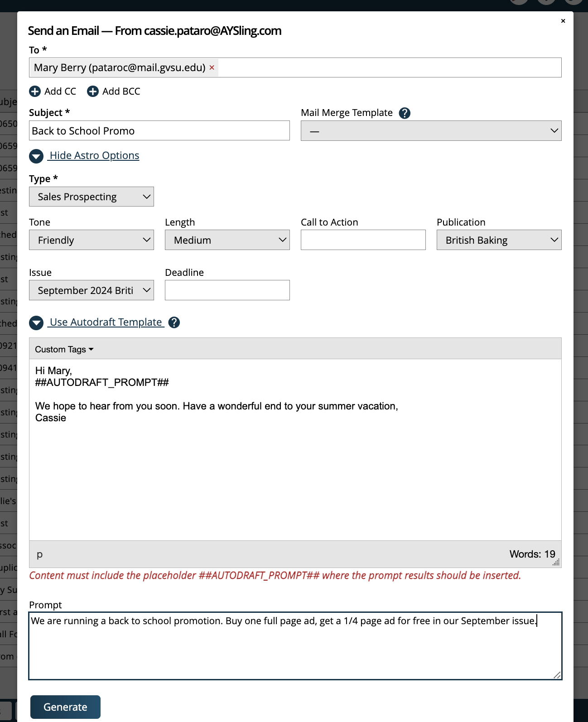Remove Mary Berry recipient chip
The height and width of the screenshot is (722, 588).
212,67
